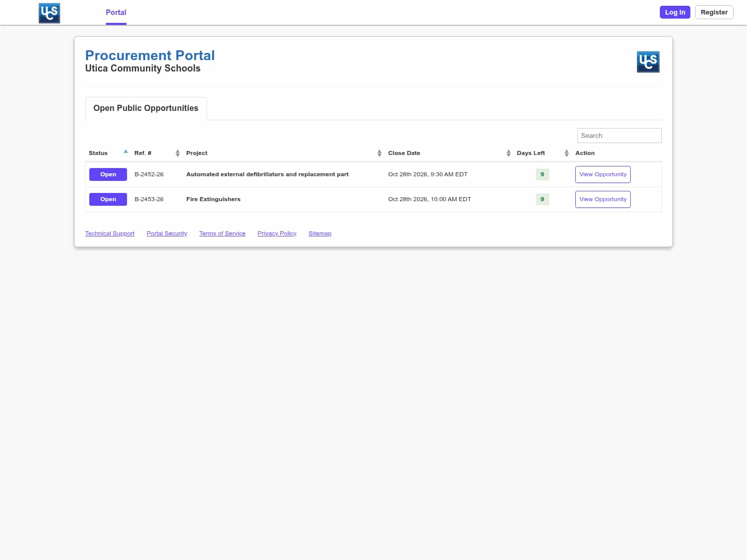This screenshot has height=560, width=747.
Task: Sort table using Project column sort arrows
Action: click(x=379, y=153)
